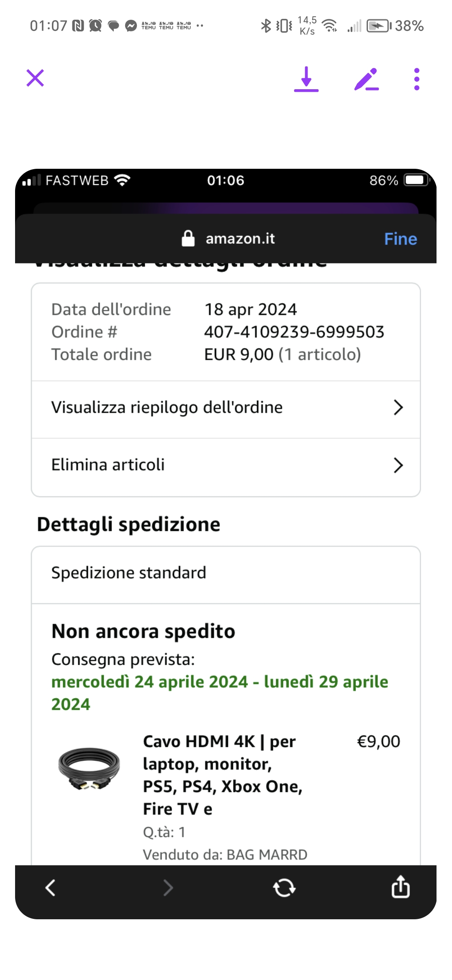
Task: Open Visualizza riepilogo dell'ordine
Action: point(167,407)
